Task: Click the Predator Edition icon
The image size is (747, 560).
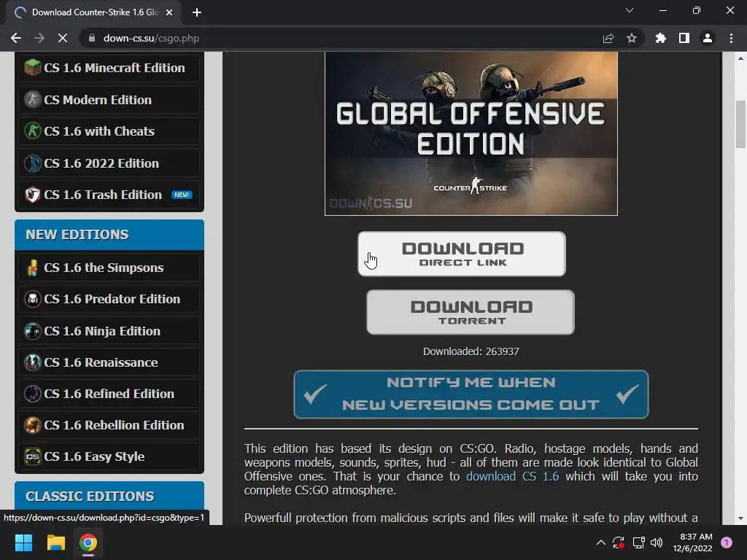Action: (32, 299)
